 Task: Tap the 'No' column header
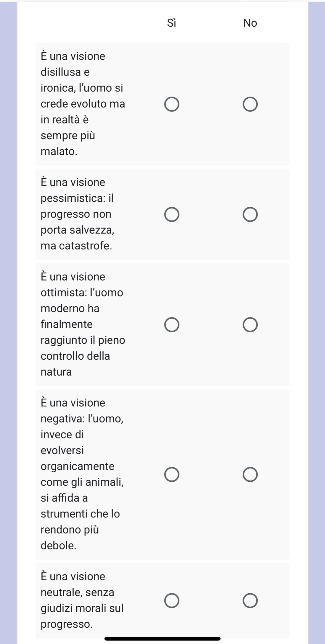[x=250, y=23]
